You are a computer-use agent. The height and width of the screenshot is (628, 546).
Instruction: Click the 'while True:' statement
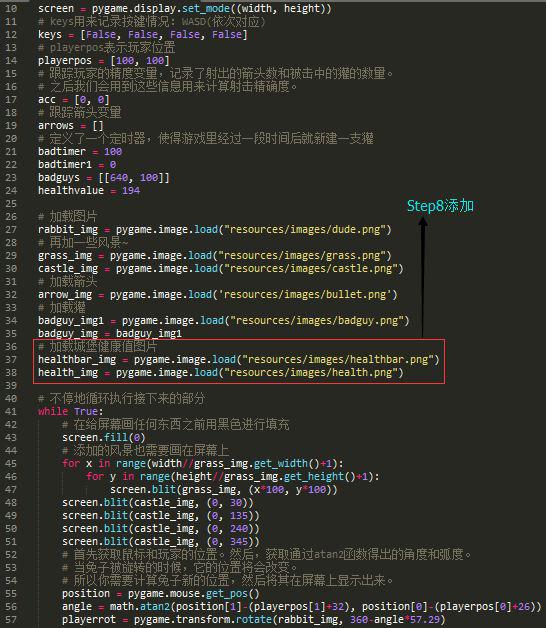pos(70,411)
